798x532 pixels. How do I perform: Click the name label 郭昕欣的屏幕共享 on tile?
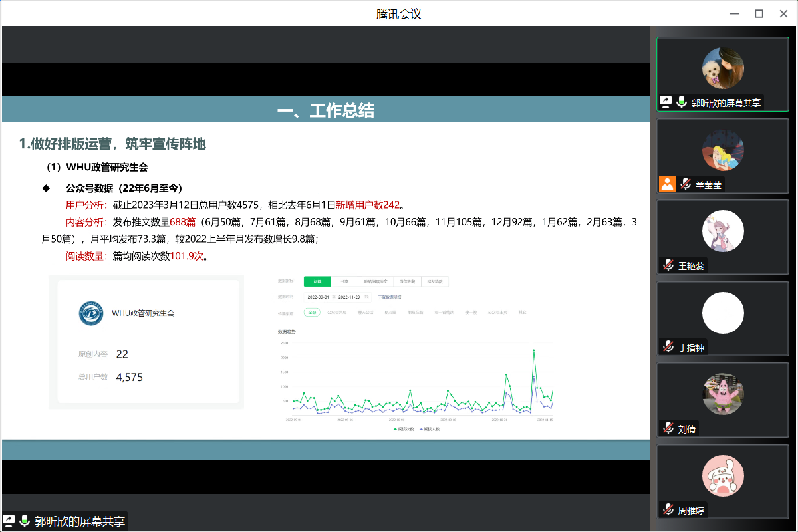coord(726,102)
